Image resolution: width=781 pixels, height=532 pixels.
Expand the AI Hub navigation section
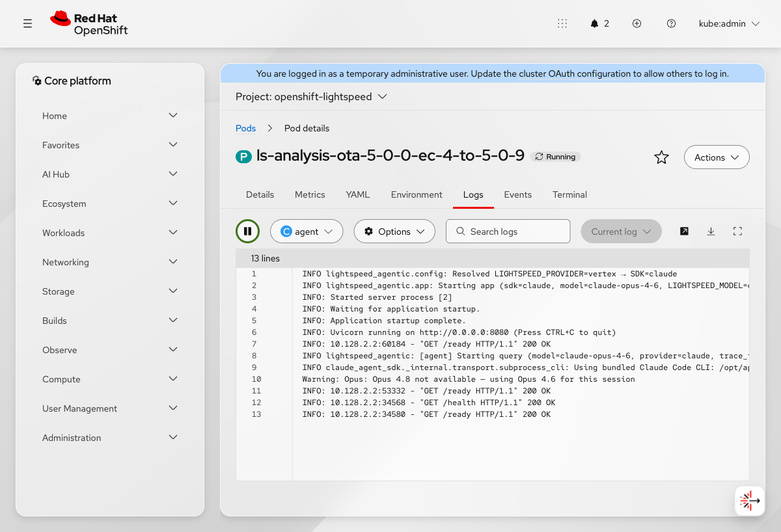point(110,174)
